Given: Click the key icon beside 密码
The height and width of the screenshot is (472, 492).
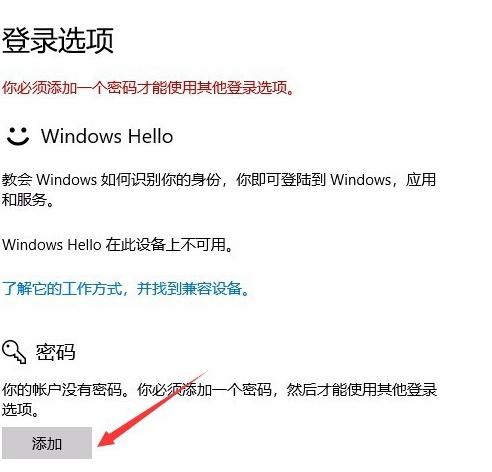Looking at the screenshot, I should [x=14, y=352].
